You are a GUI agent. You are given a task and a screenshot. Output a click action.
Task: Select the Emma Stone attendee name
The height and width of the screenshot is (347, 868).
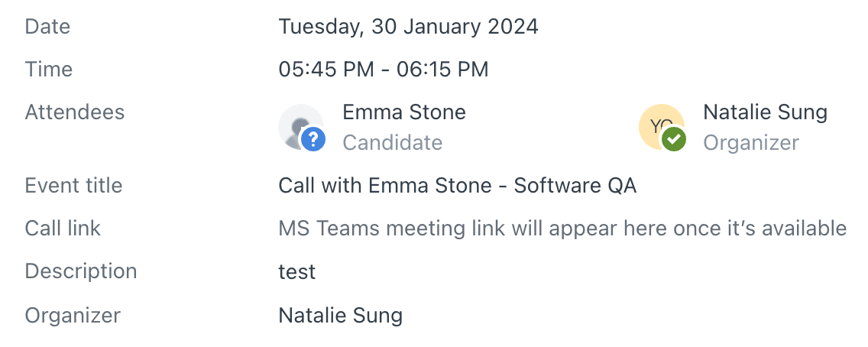click(x=404, y=112)
